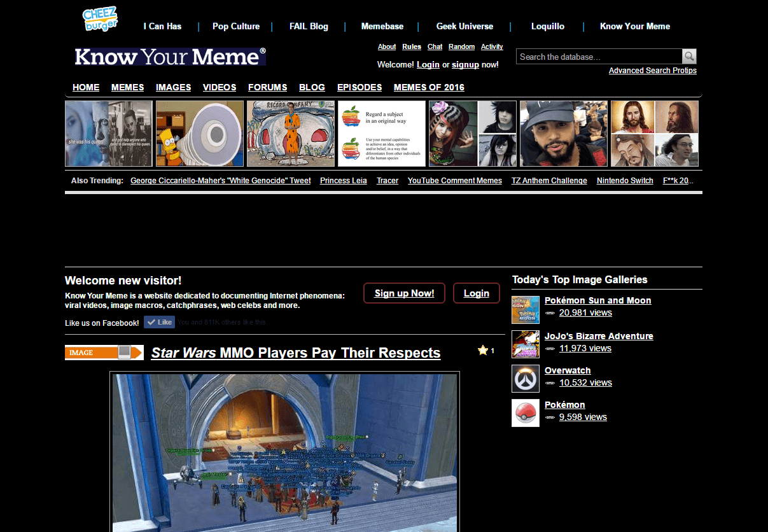Open the Jesus collage thumbnail
Image resolution: width=768 pixels, height=532 pixels.
(655, 134)
